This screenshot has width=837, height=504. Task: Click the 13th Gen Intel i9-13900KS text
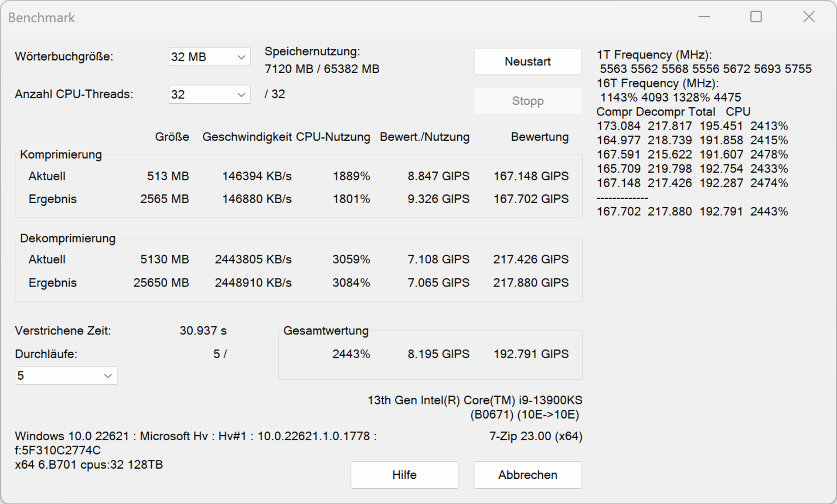click(x=475, y=400)
